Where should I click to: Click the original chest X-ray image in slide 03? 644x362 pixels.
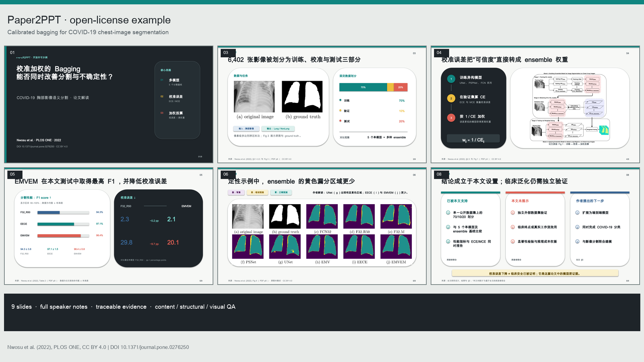pyautogui.click(x=254, y=97)
